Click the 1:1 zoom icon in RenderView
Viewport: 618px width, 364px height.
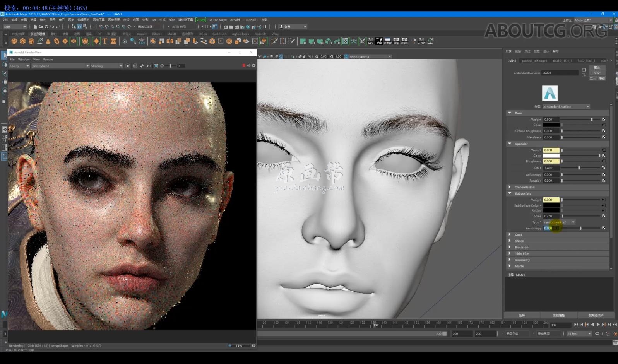(x=149, y=66)
